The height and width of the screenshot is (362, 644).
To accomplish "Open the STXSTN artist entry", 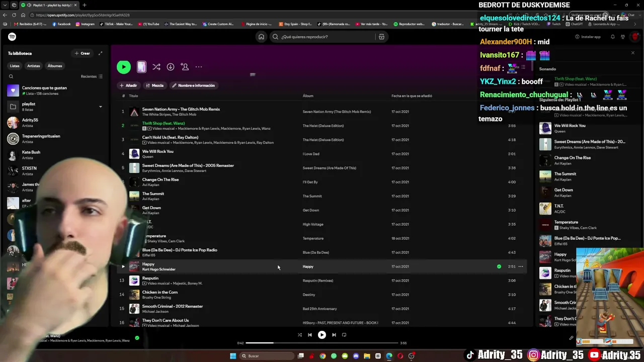I will tap(55, 171).
